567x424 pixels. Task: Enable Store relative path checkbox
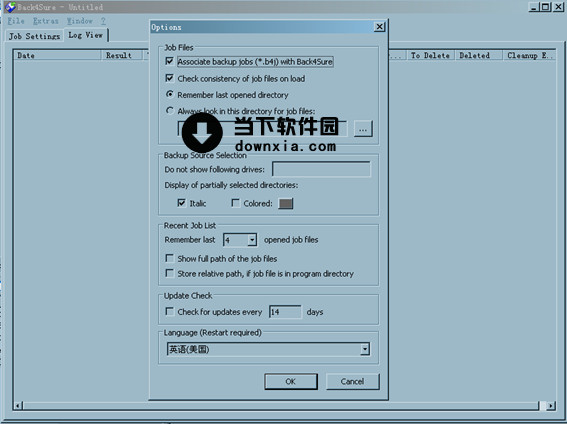point(169,273)
